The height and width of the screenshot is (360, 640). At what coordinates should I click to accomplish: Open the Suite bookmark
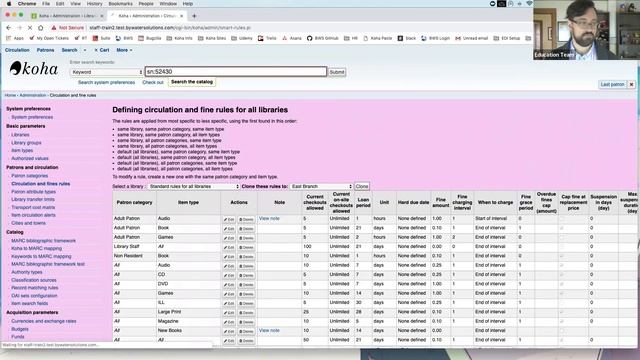(102, 38)
